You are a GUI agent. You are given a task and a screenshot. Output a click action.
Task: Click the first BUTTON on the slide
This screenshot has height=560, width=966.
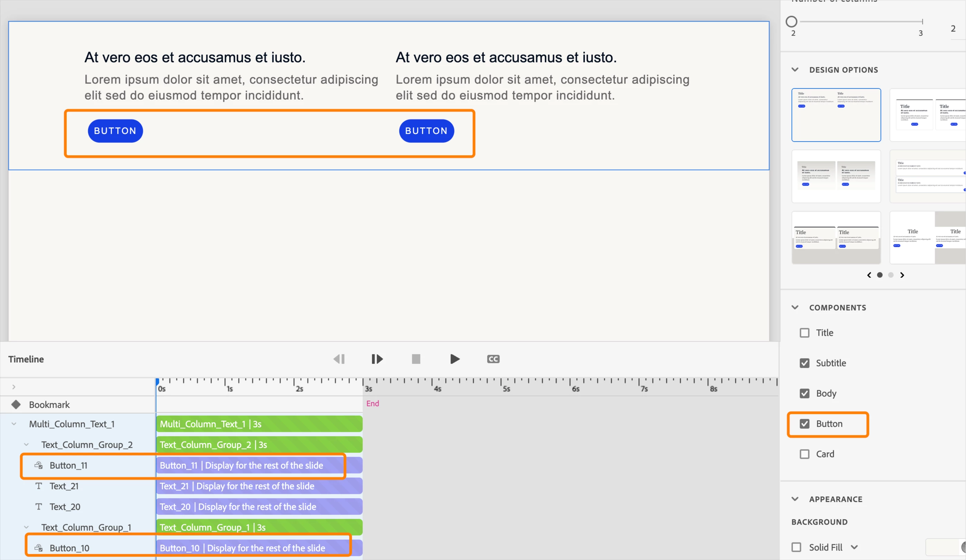pos(115,131)
